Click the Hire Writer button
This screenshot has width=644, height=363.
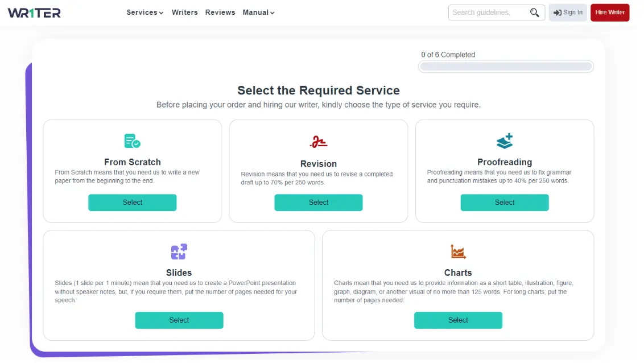(x=610, y=13)
